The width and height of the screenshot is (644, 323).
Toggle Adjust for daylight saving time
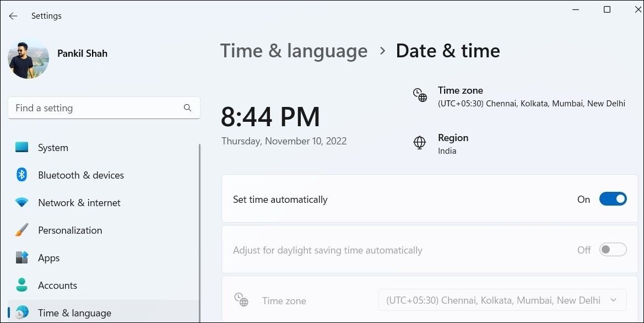(x=613, y=250)
